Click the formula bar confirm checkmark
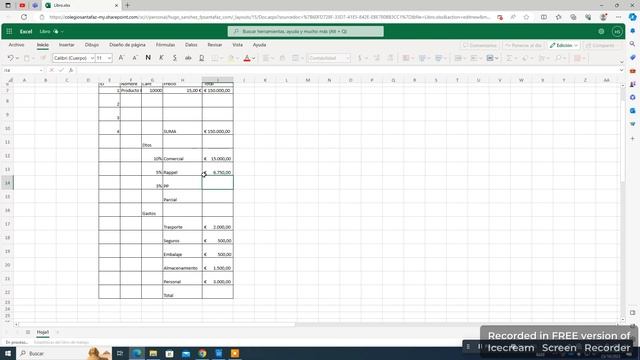Image resolution: width=640 pixels, height=360 pixels. (x=61, y=70)
